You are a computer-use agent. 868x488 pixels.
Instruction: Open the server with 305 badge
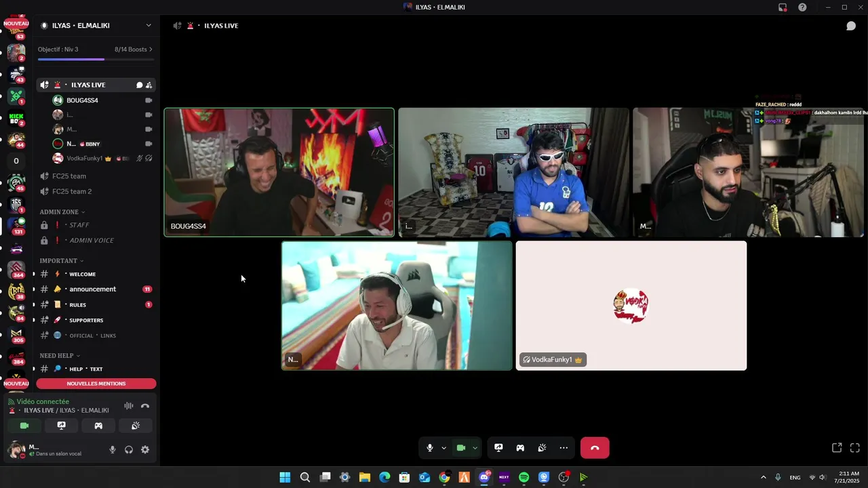pos(16,335)
